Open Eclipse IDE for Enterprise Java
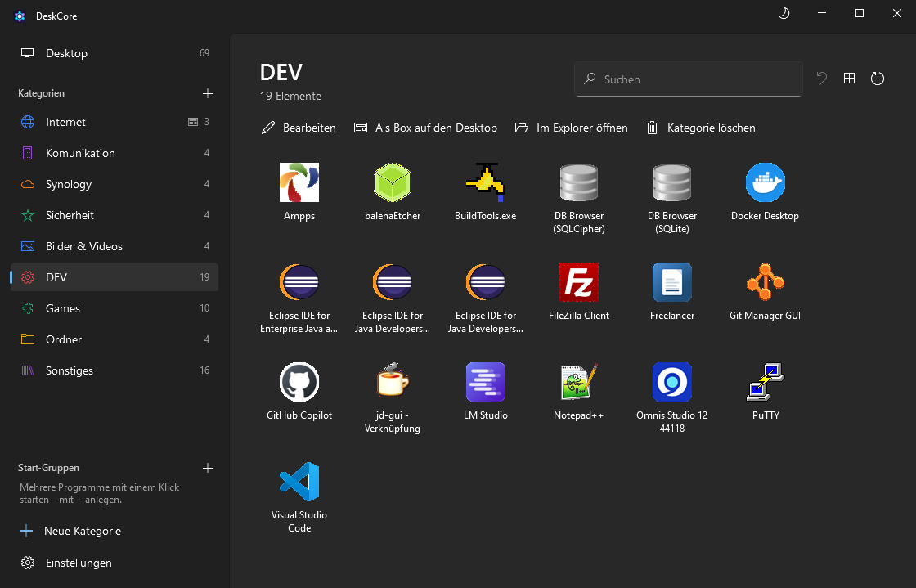 tap(299, 282)
